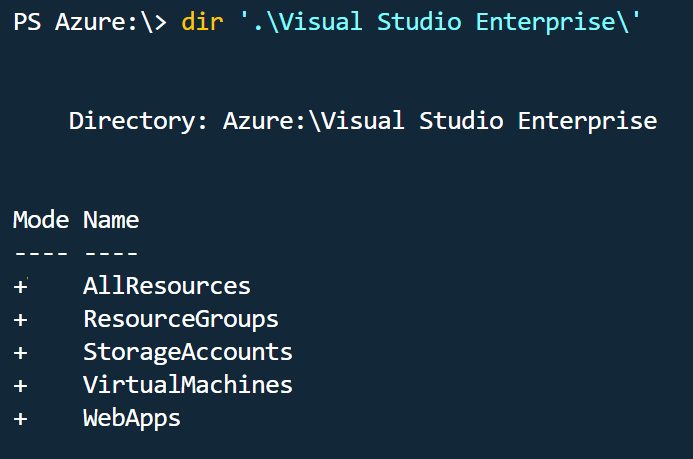
Task: Click the plus sign beside WebApps
Action: point(20,418)
